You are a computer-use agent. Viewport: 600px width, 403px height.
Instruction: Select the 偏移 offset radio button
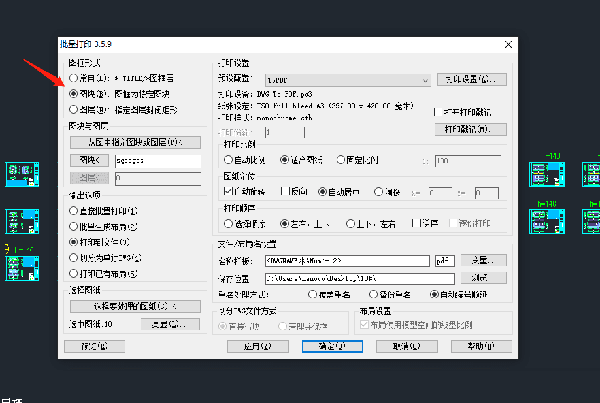click(x=378, y=192)
